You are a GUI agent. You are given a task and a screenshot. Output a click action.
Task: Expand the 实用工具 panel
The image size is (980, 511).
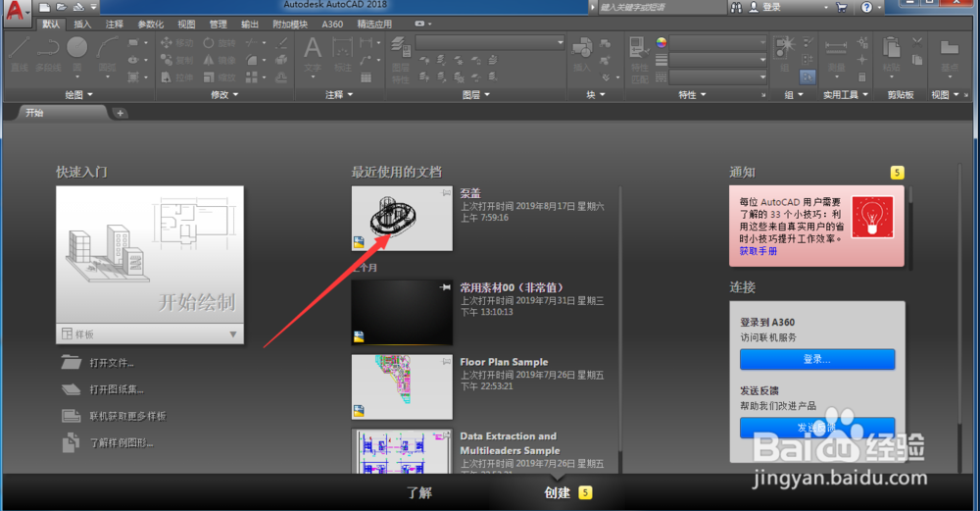coord(846,94)
